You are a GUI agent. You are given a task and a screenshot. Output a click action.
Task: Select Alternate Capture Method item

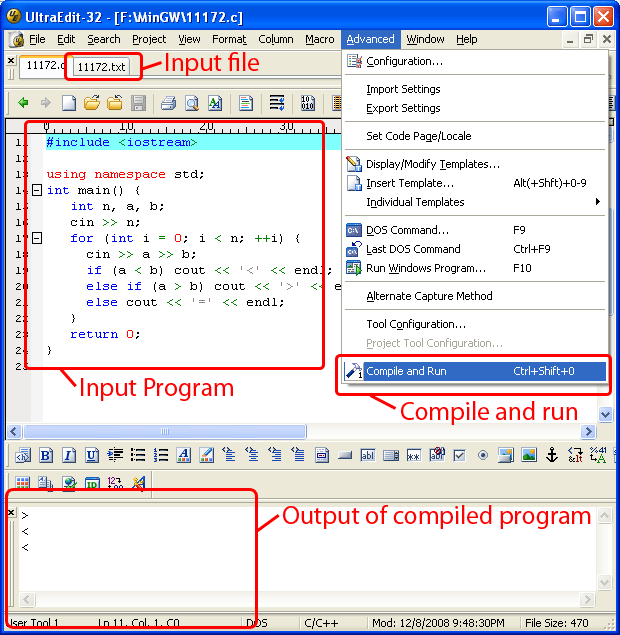[x=475, y=296]
